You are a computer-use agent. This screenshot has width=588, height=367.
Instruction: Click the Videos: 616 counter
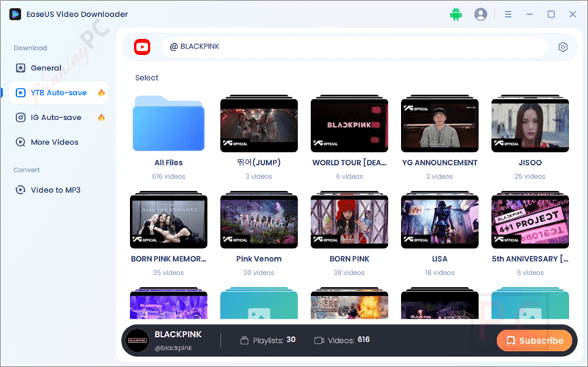[x=342, y=340]
